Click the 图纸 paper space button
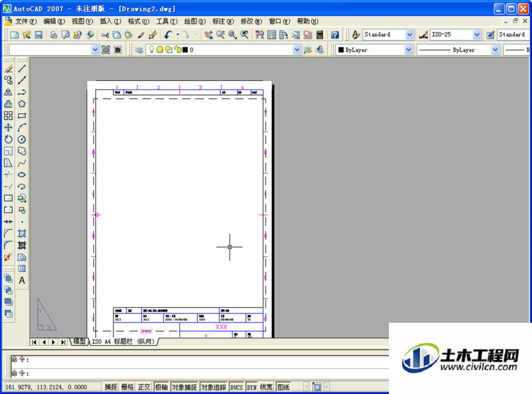 point(284,387)
